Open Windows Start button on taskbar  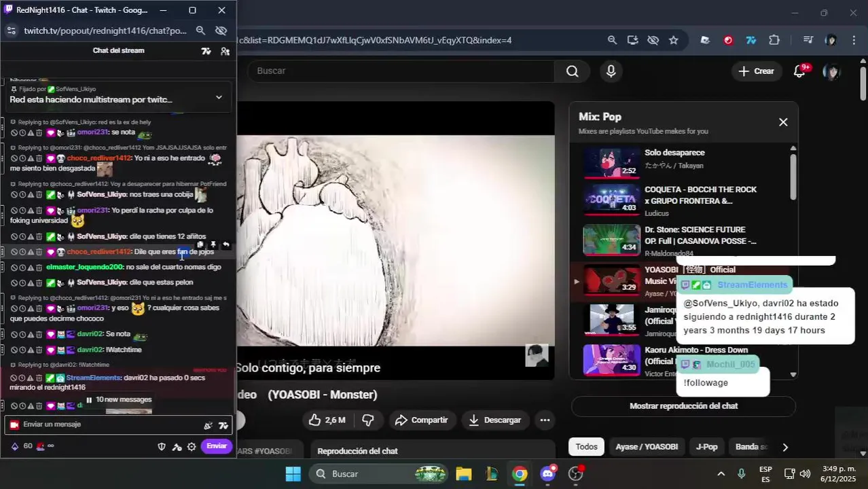pyautogui.click(x=293, y=474)
